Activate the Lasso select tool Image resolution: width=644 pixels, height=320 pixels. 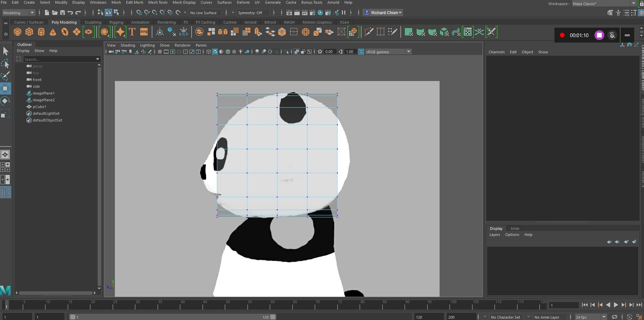click(5, 64)
